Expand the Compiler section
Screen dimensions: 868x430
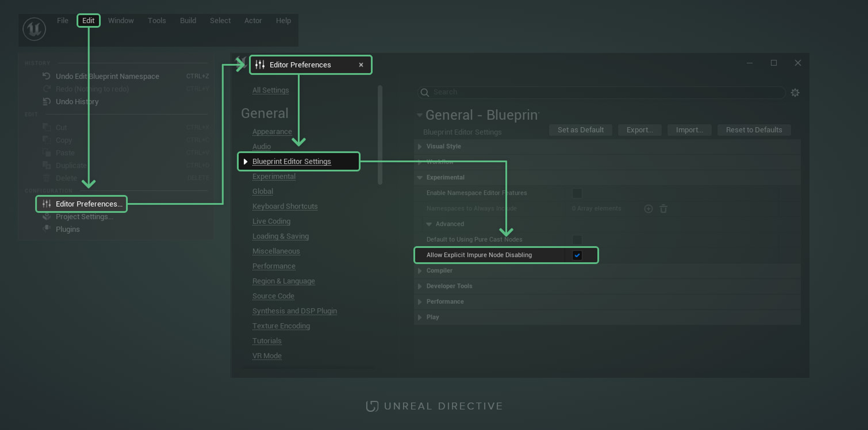coord(420,271)
